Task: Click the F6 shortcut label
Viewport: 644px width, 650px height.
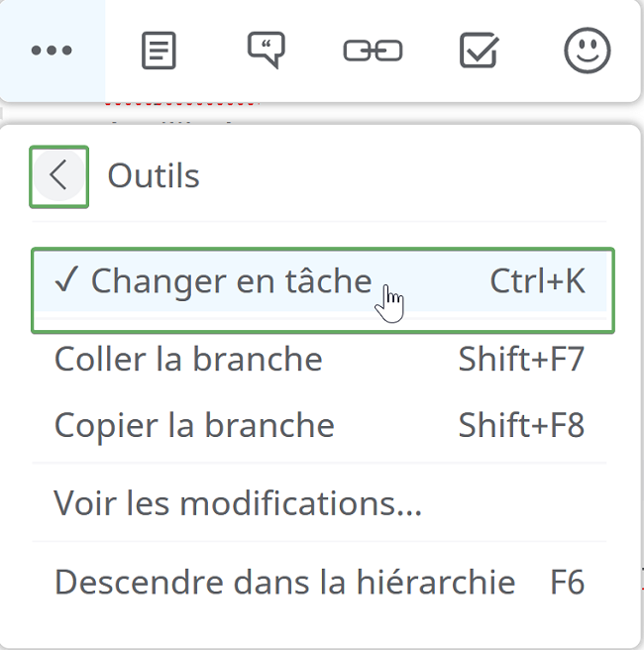Action: pos(567,582)
